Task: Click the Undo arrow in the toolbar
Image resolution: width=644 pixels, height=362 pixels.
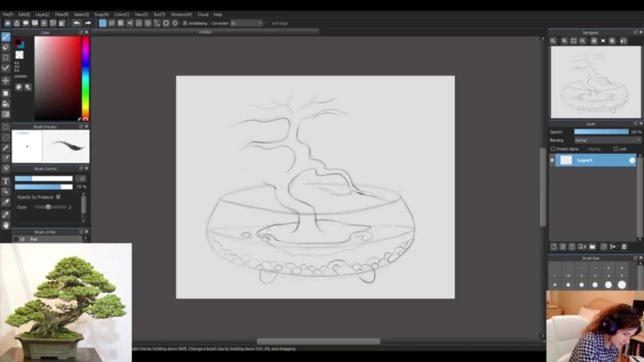Action: coord(77,23)
